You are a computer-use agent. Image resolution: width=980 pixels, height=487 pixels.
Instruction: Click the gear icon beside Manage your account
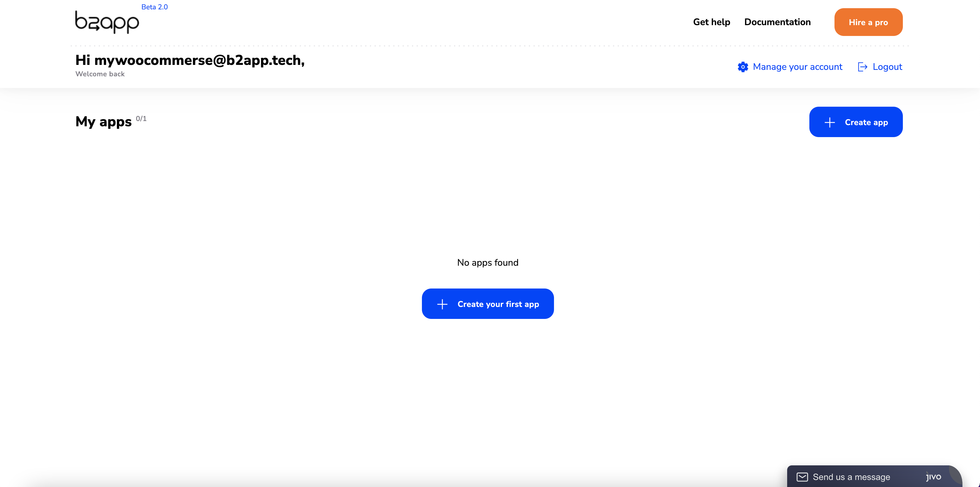click(x=743, y=67)
